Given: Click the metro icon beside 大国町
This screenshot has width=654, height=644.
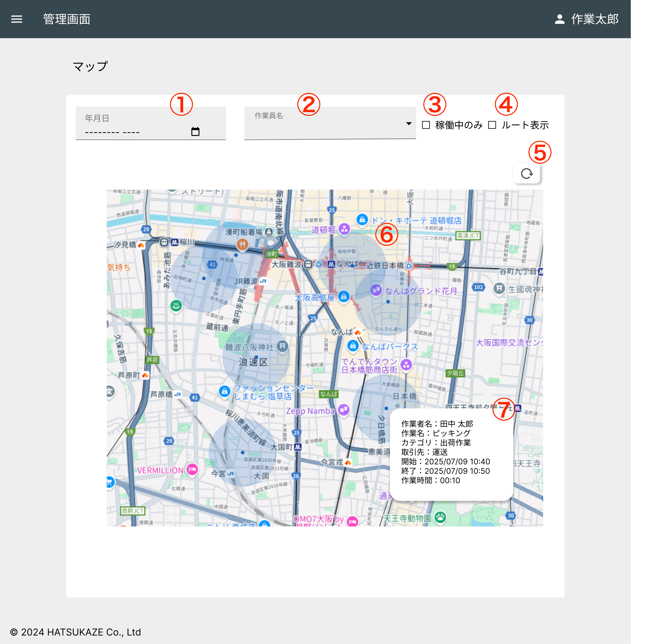Looking at the screenshot, I should (298, 447).
